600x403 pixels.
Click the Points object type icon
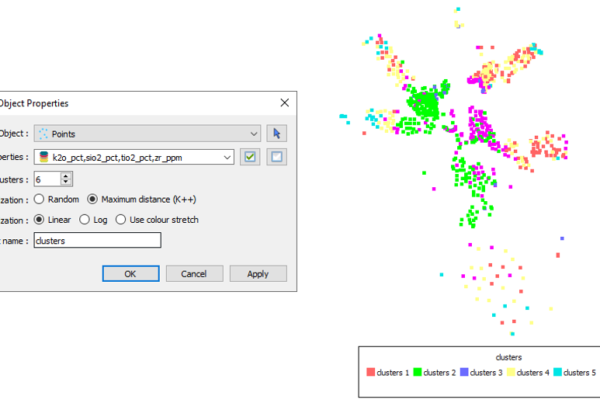43,132
